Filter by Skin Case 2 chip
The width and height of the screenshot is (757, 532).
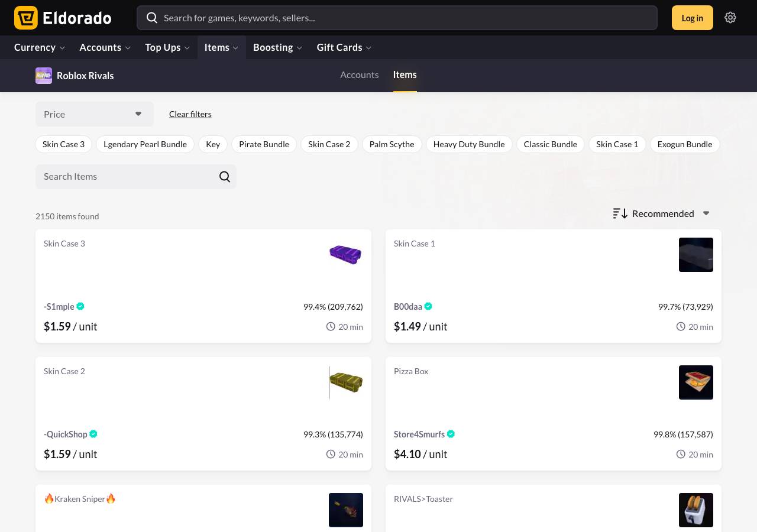point(329,144)
